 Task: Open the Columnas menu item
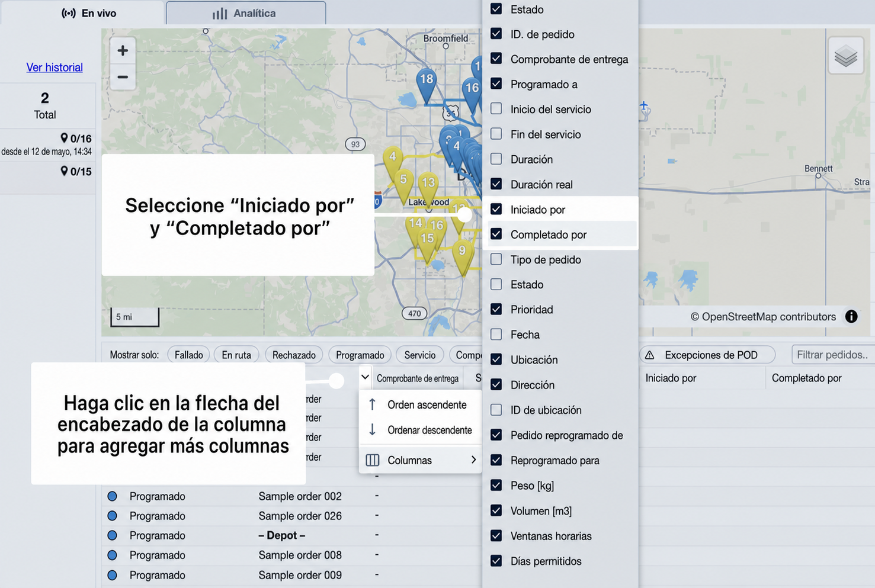pyautogui.click(x=420, y=460)
